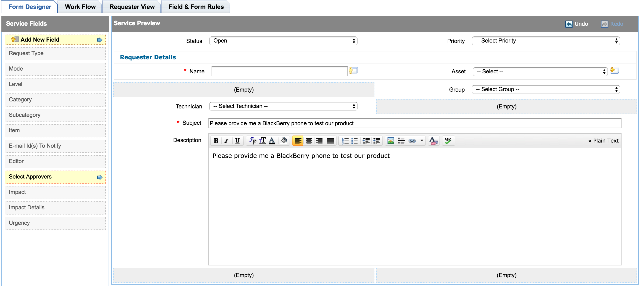Switch to the Work Flow tab
Viewport: 644px width, 286px height.
(80, 7)
